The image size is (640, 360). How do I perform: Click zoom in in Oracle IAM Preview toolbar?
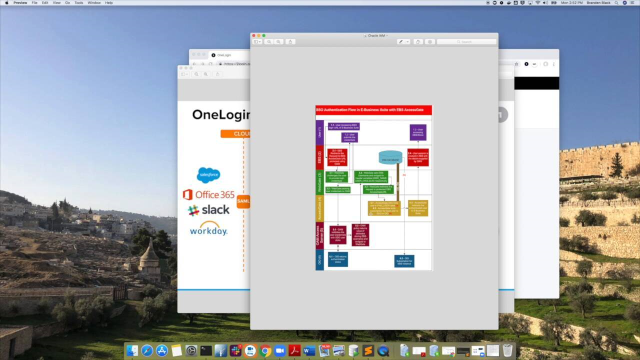coord(278,42)
